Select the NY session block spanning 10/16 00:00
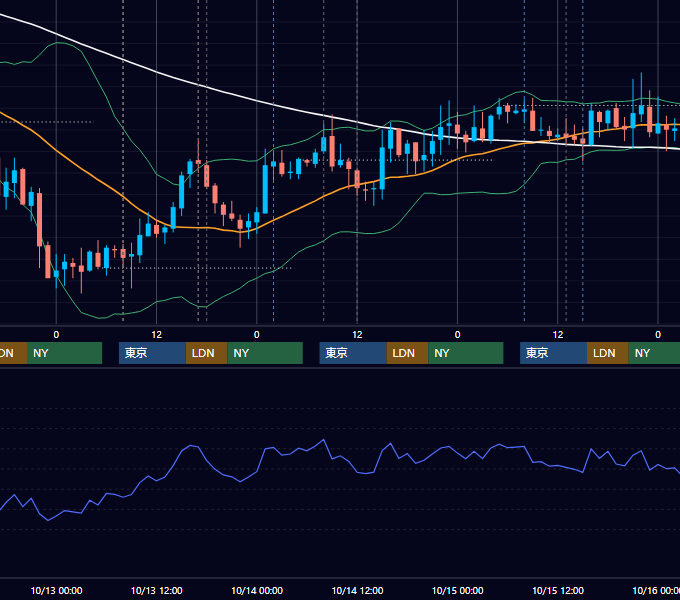Screen dimensions: 680x600 654,353
